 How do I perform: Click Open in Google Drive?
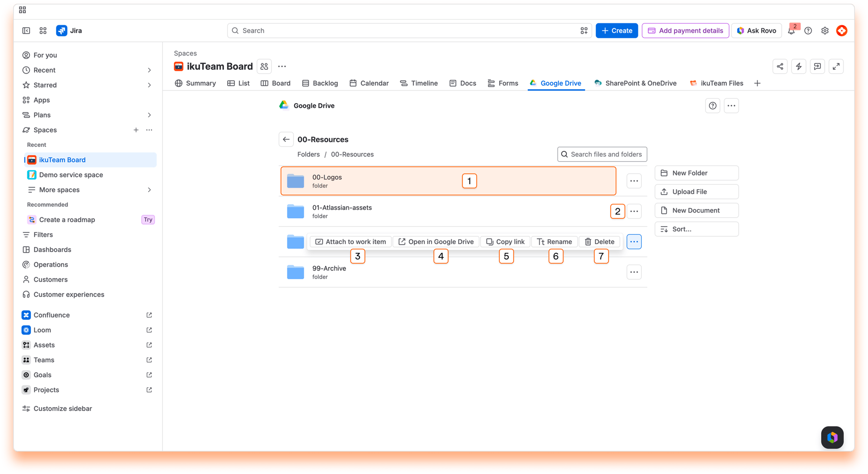[x=436, y=242]
